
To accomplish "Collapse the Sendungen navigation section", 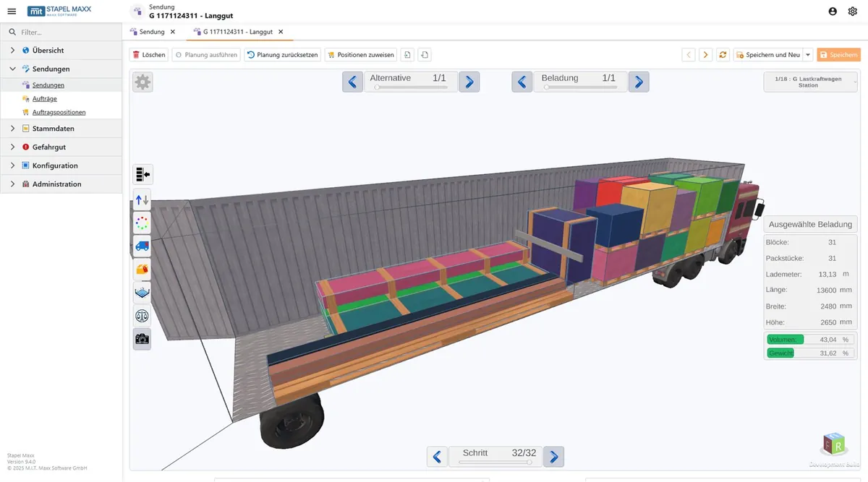I will point(13,69).
